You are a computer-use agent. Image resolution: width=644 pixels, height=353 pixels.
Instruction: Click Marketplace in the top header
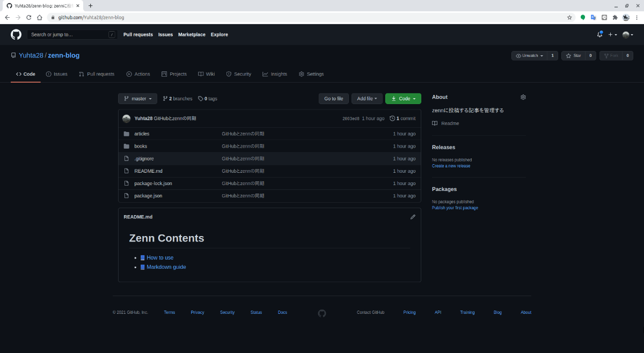pos(192,34)
